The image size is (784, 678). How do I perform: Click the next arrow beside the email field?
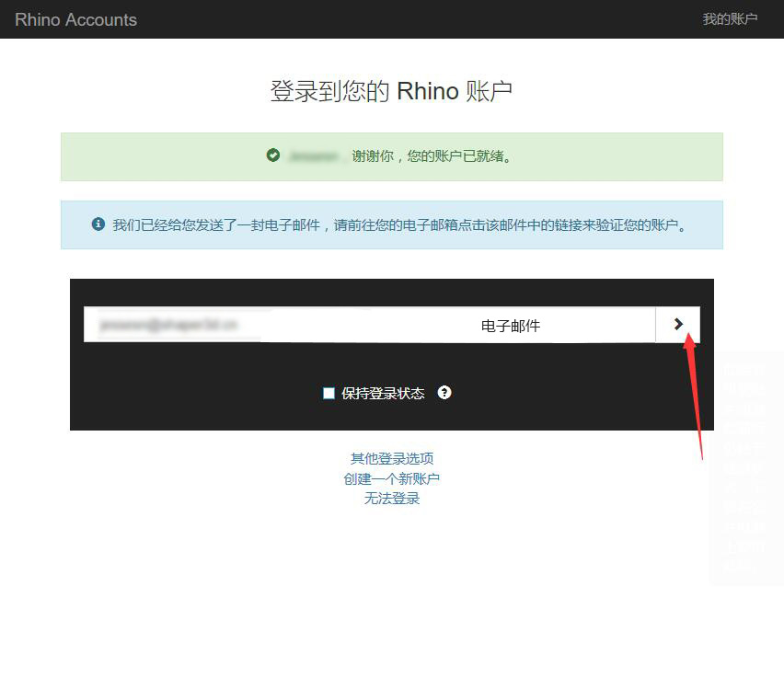tap(677, 325)
